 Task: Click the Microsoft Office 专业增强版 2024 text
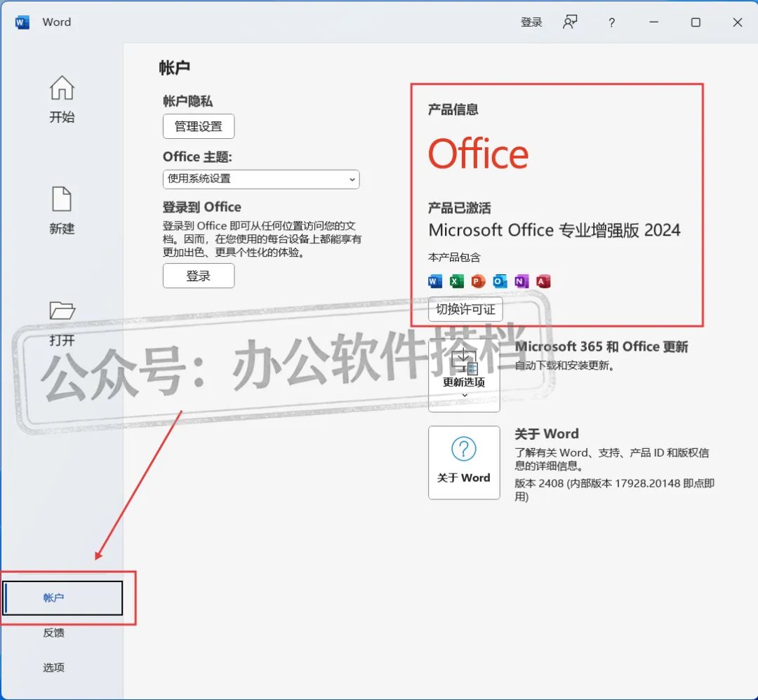pyautogui.click(x=554, y=231)
